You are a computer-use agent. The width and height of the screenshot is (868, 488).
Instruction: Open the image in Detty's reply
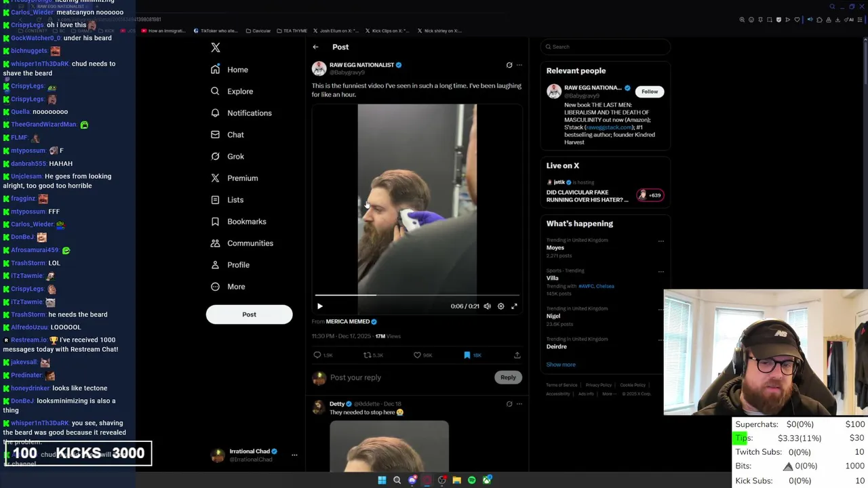389,446
